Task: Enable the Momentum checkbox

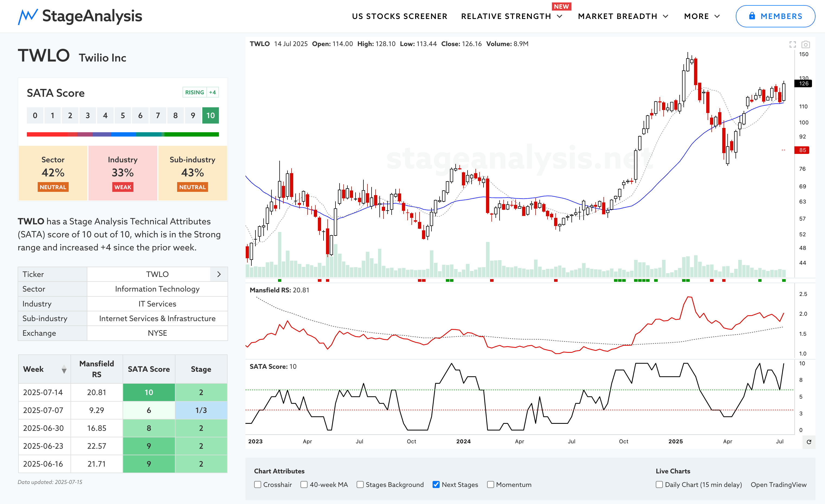Action: [x=491, y=484]
